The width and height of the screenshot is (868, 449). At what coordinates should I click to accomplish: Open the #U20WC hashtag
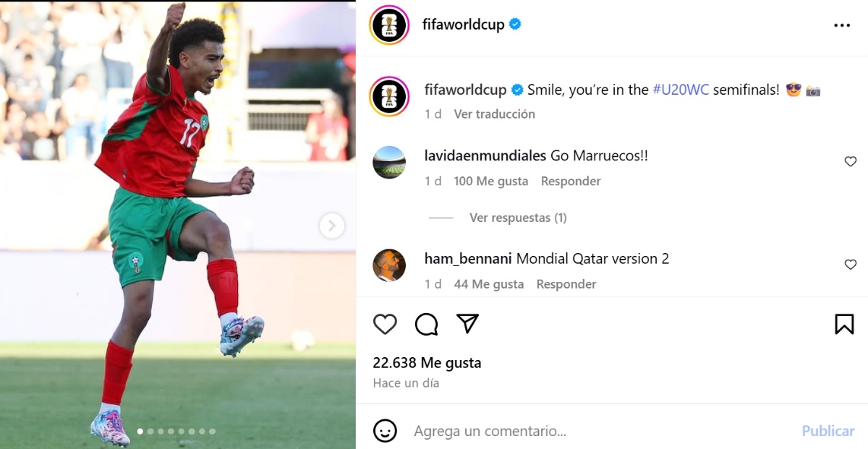tap(681, 90)
